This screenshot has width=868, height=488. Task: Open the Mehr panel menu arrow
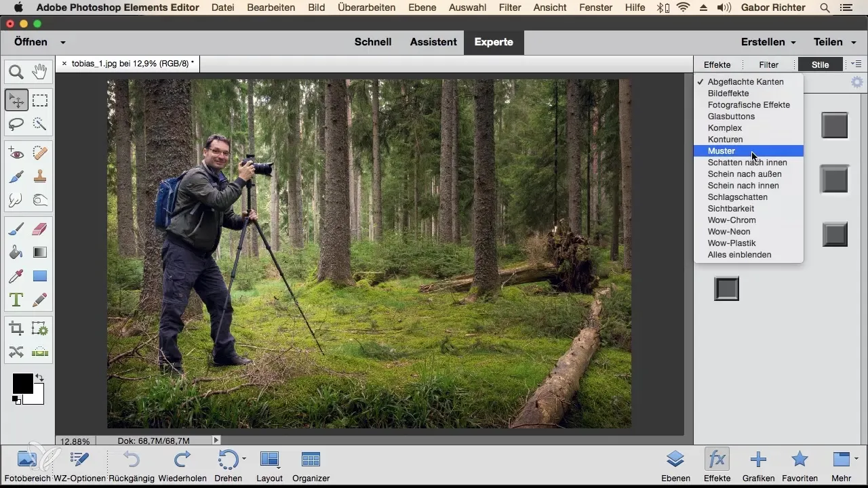(856, 458)
